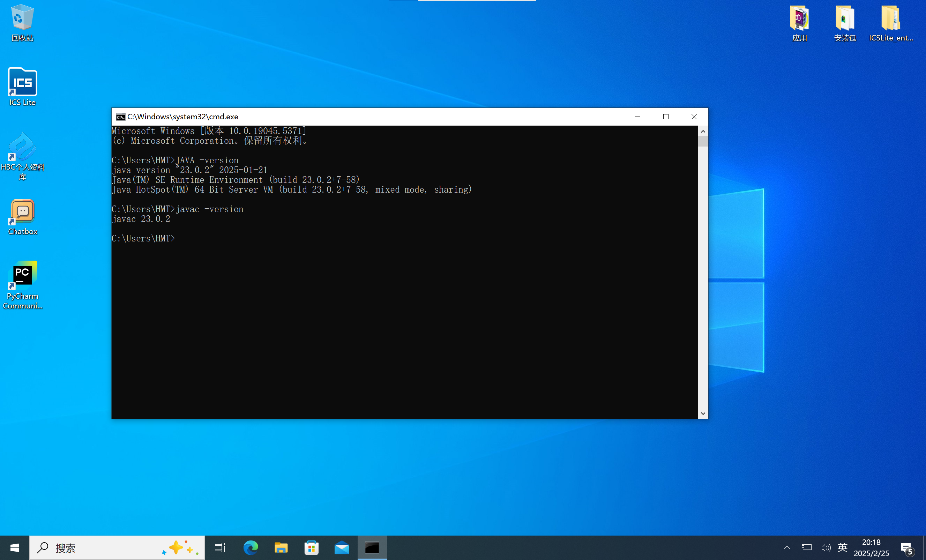Image resolution: width=926 pixels, height=560 pixels.
Task: Open the notification center with 5 alerts
Action: point(906,548)
